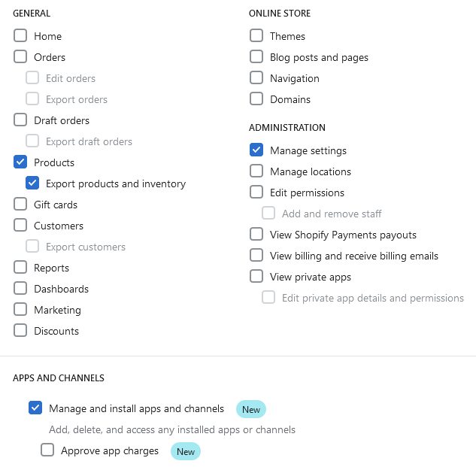The image size is (476, 467).
Task: Check the Reports permission box
Action: click(20, 268)
